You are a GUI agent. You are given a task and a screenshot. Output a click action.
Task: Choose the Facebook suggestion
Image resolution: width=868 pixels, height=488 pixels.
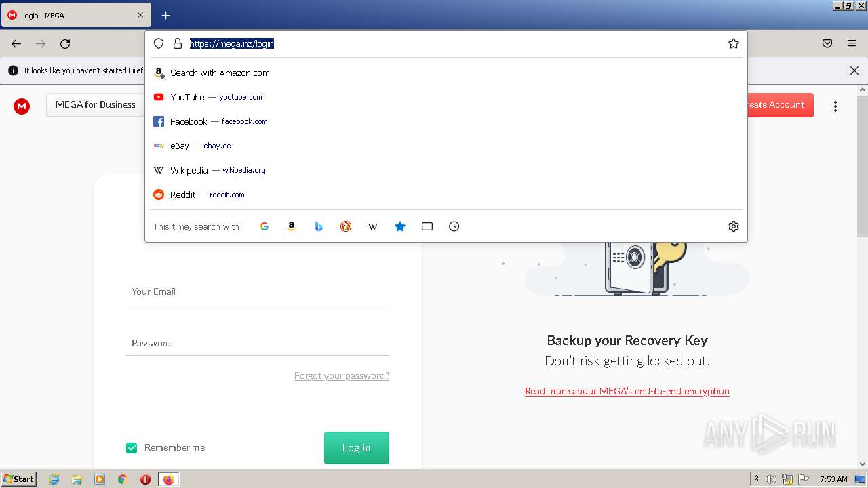tap(446, 121)
